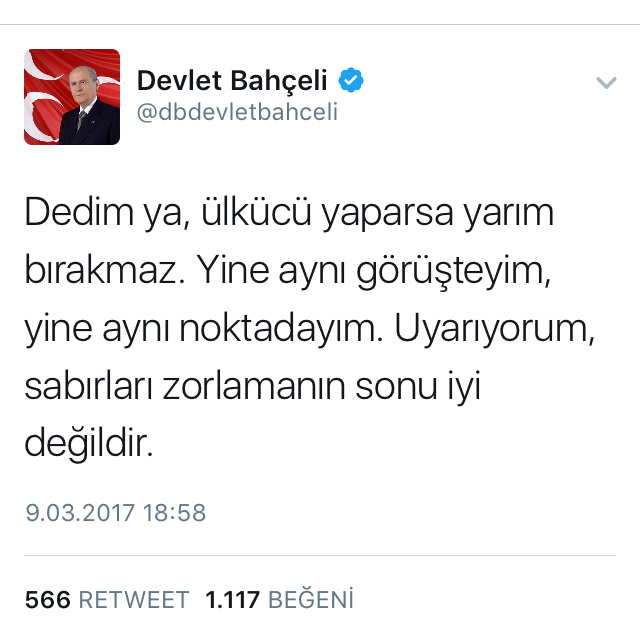Click the like count number 1.117
Image resolution: width=640 pixels, height=640 pixels.
(x=233, y=600)
